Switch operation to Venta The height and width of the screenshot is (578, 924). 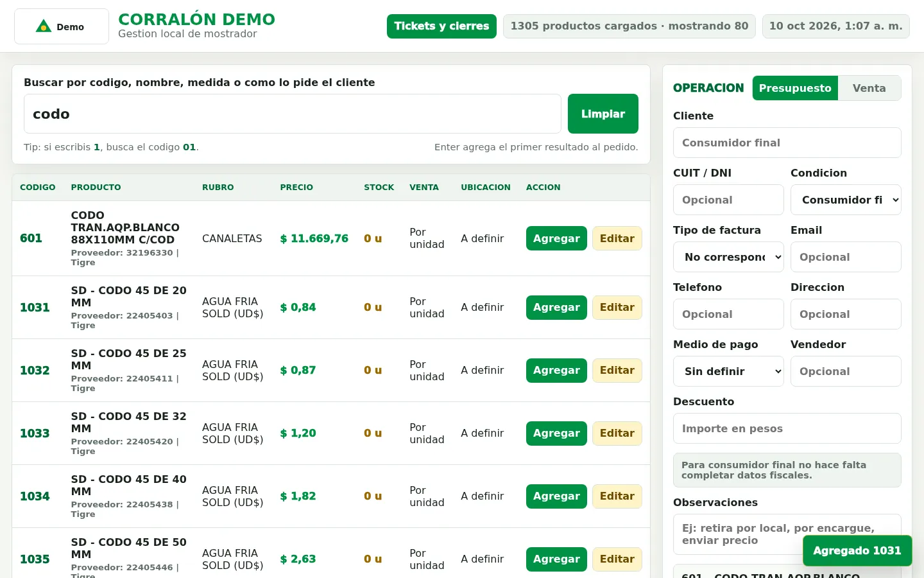click(869, 88)
